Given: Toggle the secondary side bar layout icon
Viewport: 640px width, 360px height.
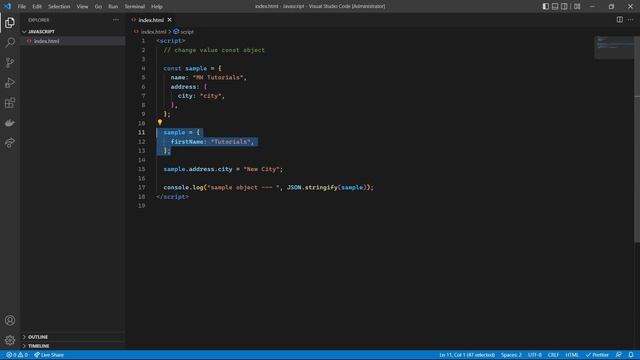Looking at the screenshot, I should pos(564,6).
